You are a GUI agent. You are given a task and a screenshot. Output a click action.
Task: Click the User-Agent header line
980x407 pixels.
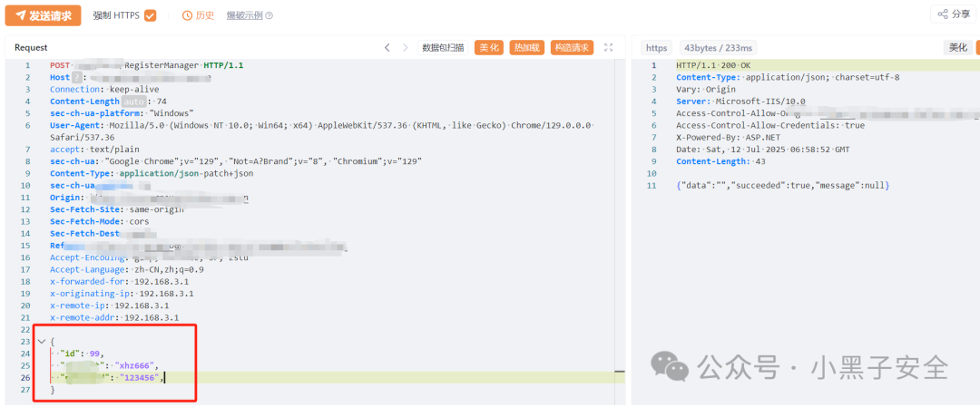(321, 131)
